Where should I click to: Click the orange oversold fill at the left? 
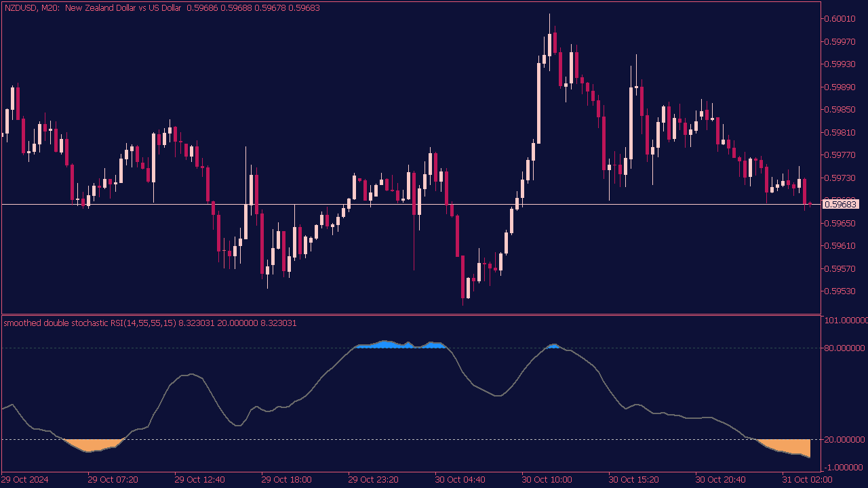92,445
